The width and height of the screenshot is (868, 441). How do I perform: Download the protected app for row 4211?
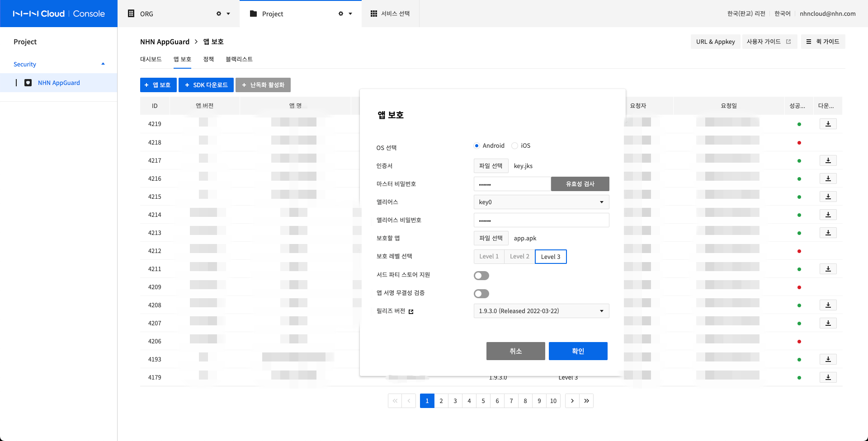click(828, 269)
